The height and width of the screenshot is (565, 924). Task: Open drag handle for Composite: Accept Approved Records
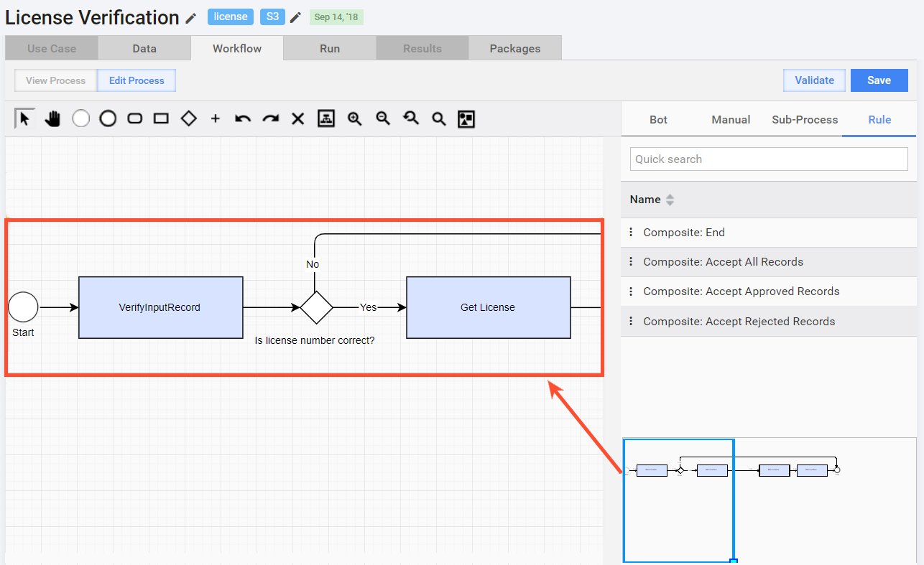click(631, 291)
